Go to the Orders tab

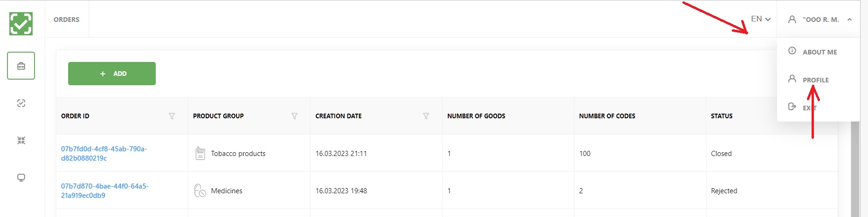tap(67, 20)
